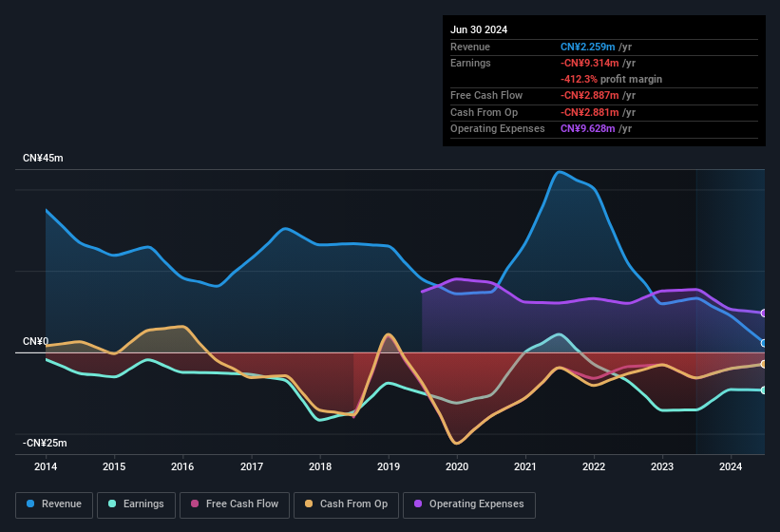The height and width of the screenshot is (532, 780).
Task: Click the purple Operating Expenses end-point marker
Action: pos(764,313)
